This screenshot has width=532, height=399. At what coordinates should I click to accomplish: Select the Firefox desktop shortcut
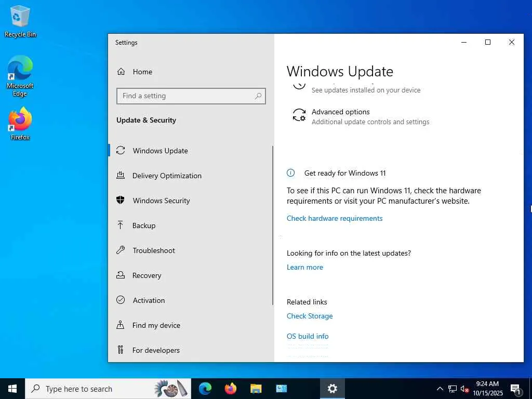[20, 124]
